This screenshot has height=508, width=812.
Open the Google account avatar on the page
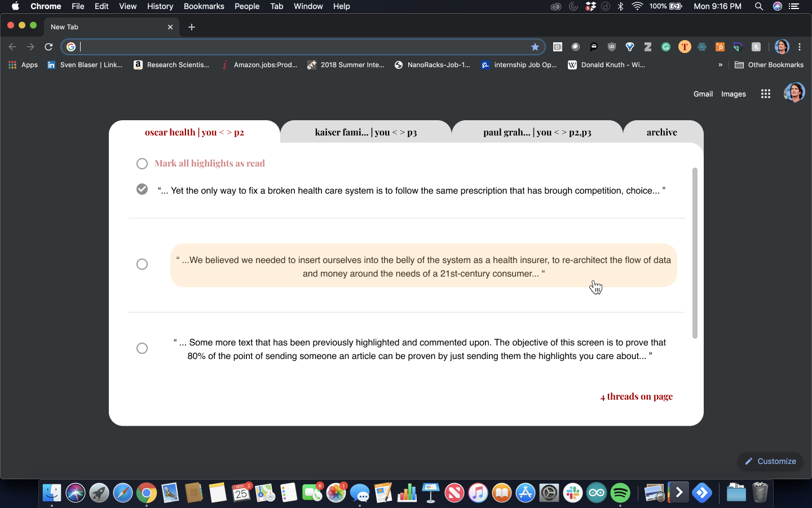(x=795, y=92)
